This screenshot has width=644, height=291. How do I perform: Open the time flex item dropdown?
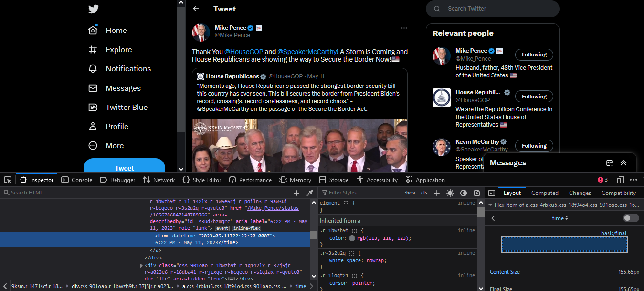click(x=560, y=218)
